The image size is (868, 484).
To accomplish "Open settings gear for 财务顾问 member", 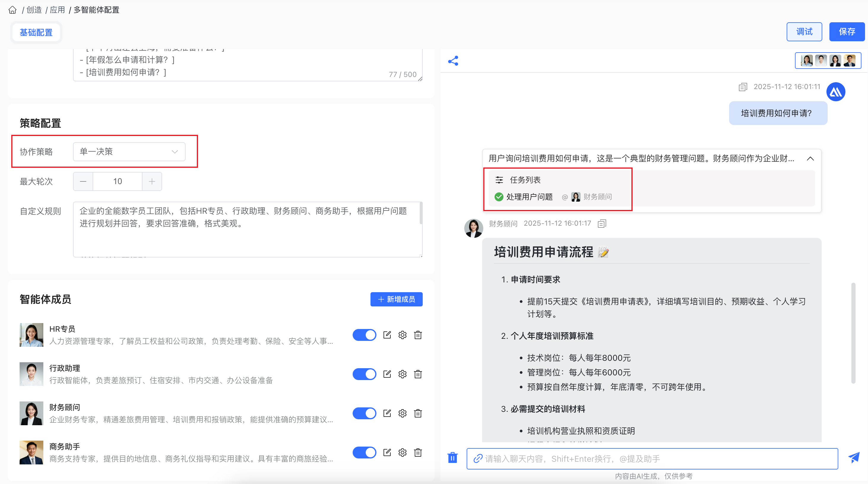I will (x=402, y=413).
